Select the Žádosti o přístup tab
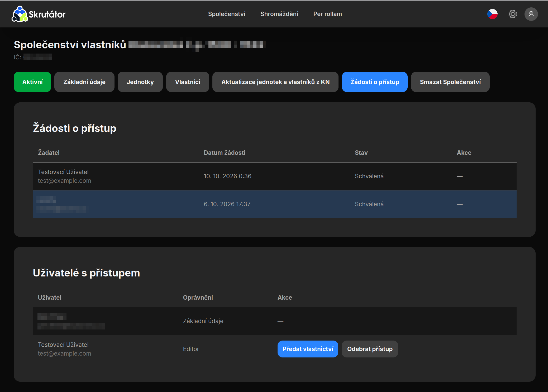Image resolution: width=548 pixels, height=392 pixels. click(375, 82)
